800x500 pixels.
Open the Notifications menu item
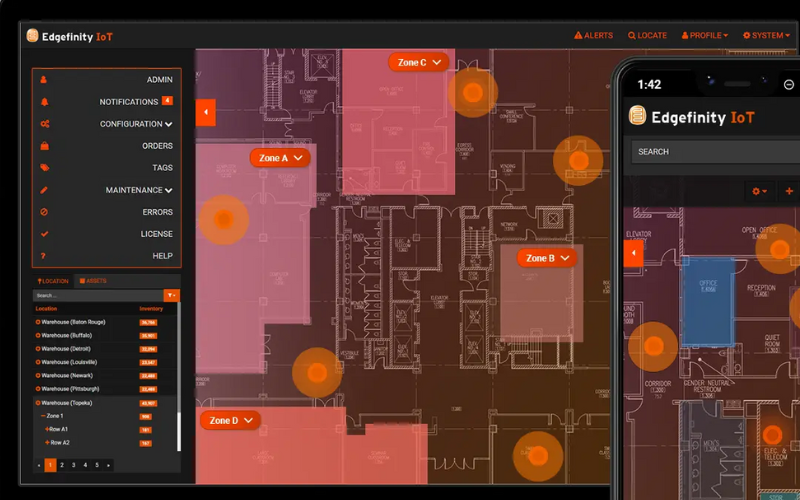129,102
